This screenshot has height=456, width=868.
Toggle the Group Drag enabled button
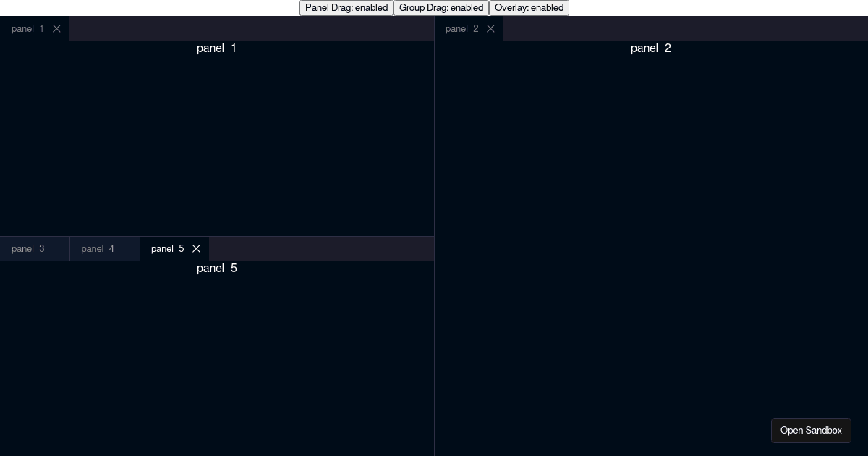(x=441, y=8)
